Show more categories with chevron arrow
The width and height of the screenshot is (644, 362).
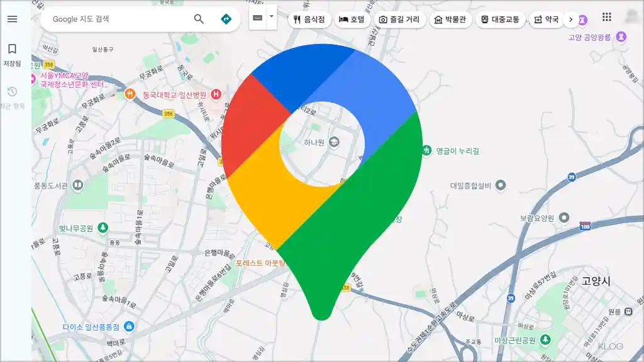[570, 19]
